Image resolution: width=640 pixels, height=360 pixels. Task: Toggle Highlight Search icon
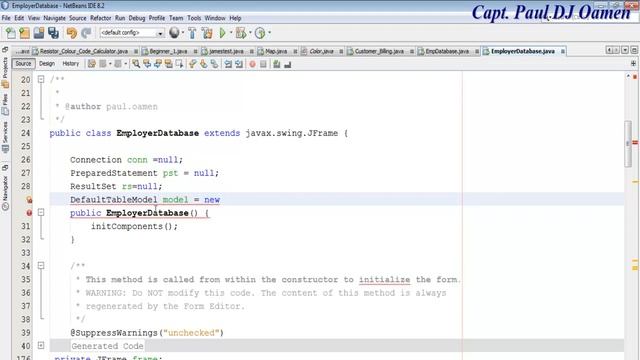pyautogui.click(x=168, y=64)
